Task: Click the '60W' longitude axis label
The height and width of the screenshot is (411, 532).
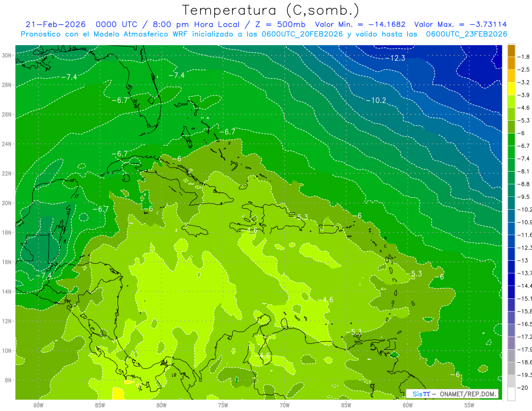Action: point(408,406)
